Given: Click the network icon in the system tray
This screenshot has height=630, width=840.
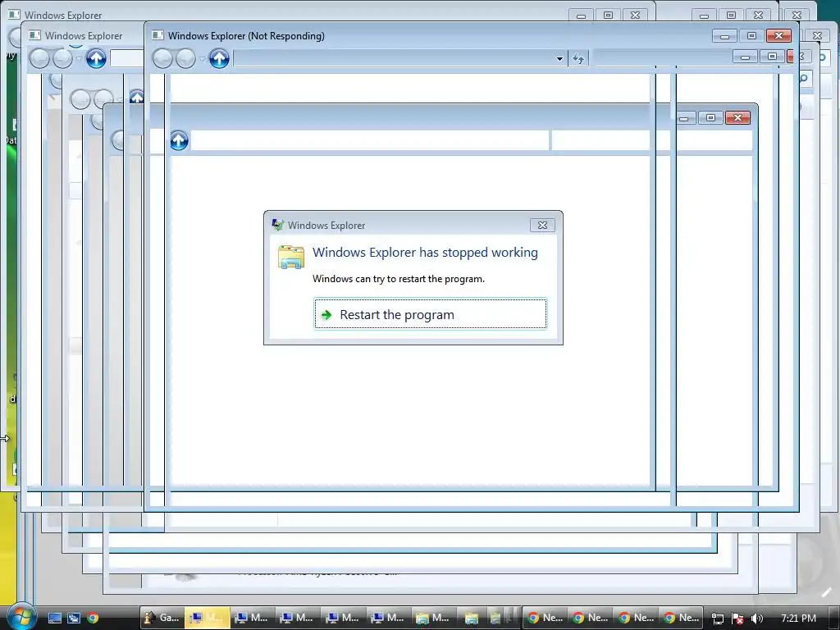Looking at the screenshot, I should [x=717, y=619].
